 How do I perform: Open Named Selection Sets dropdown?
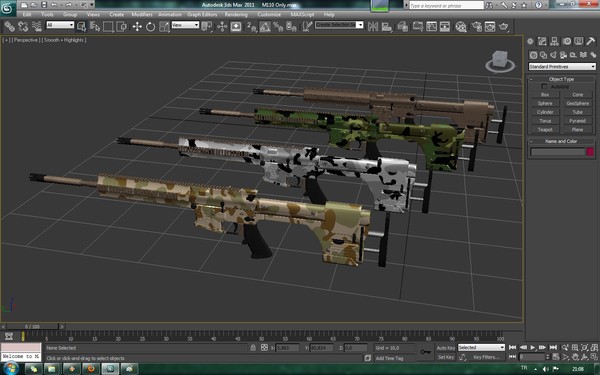359,25
